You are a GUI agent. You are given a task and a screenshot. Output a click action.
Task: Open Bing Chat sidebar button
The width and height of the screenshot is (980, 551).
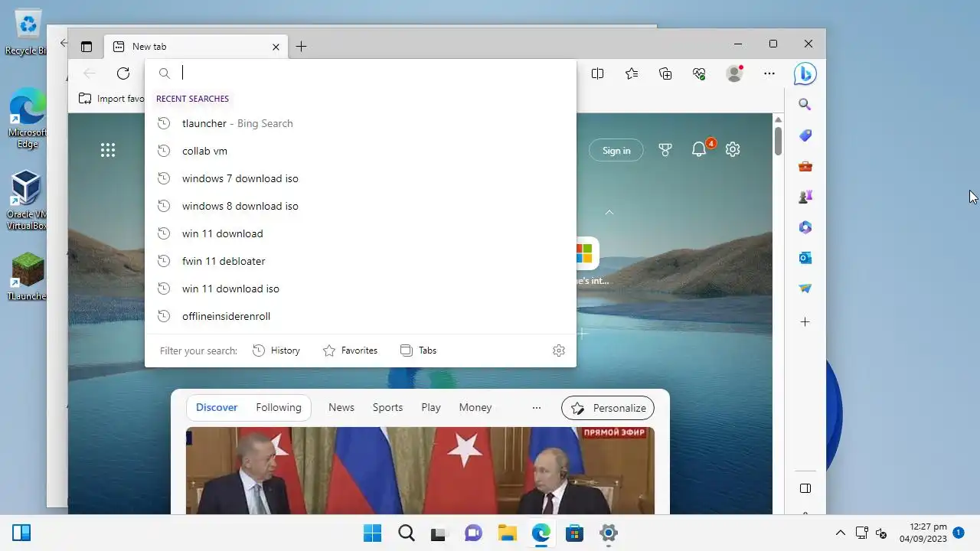(x=805, y=73)
